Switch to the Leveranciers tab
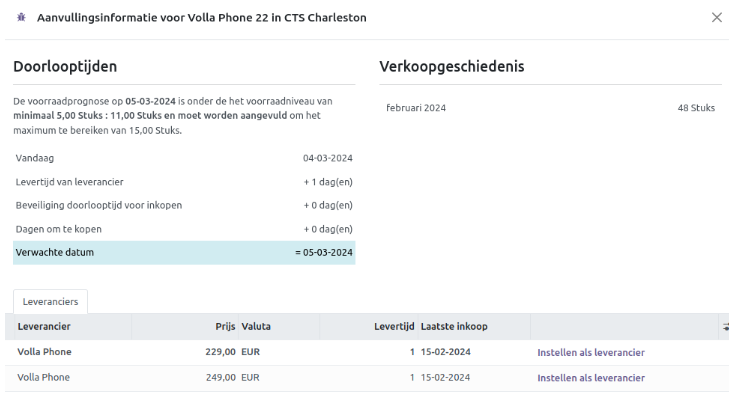 click(x=50, y=301)
